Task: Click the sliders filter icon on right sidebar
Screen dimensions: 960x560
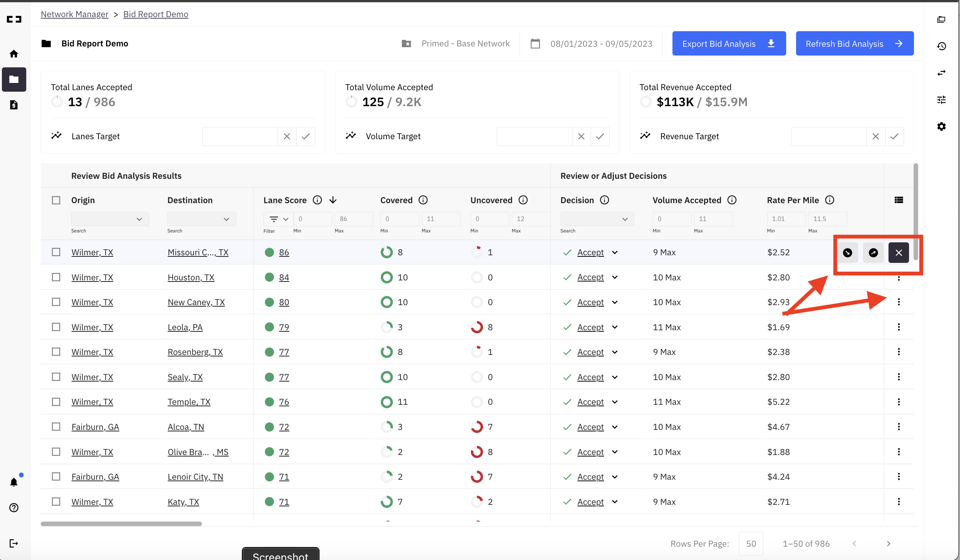Action: (x=942, y=100)
